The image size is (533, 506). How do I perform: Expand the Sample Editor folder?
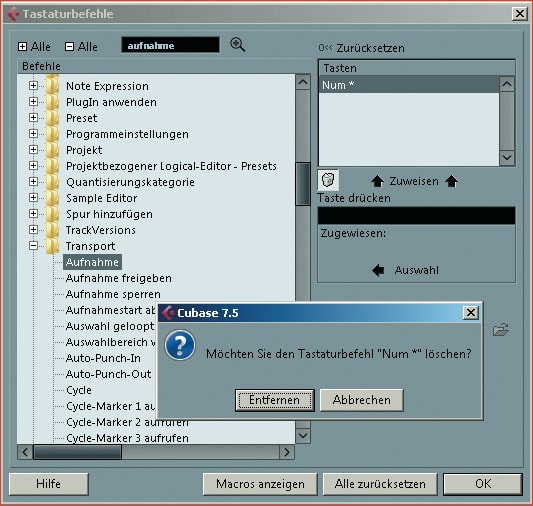33,197
